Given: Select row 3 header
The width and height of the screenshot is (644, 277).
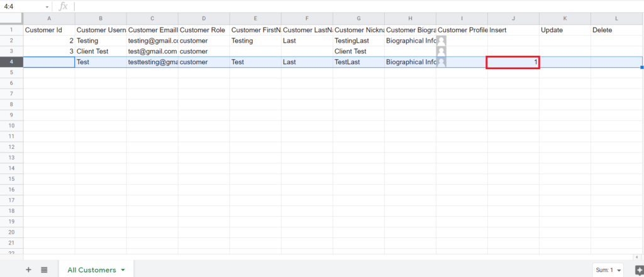Looking at the screenshot, I should pyautogui.click(x=11, y=52).
